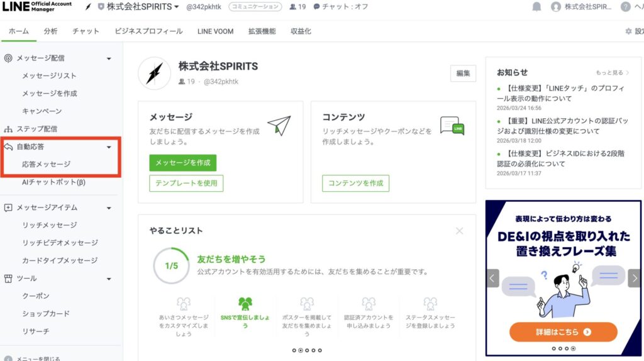The width and height of the screenshot is (644, 361).
Task: Click the settings gear icon
Action: (628, 31)
